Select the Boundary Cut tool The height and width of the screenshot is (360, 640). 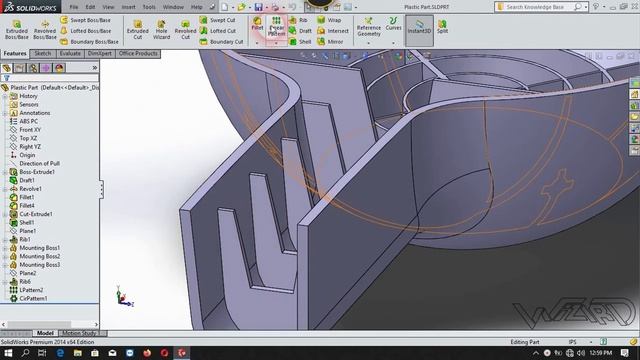click(222, 42)
